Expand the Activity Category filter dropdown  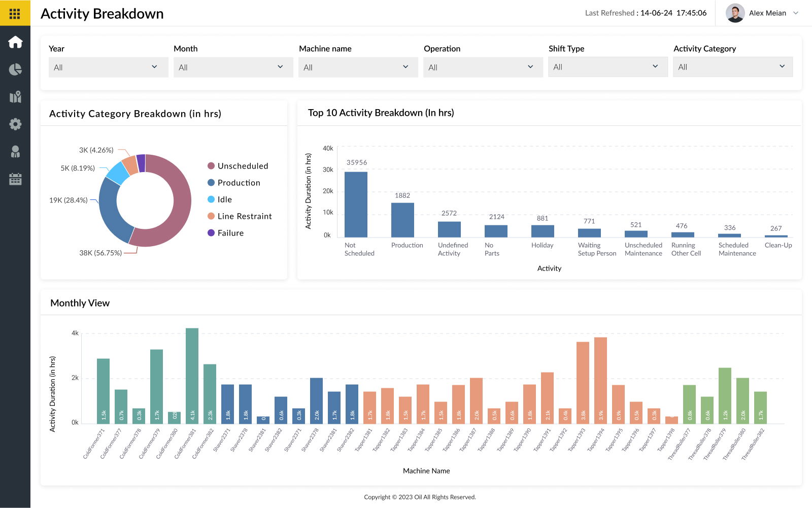(x=732, y=67)
